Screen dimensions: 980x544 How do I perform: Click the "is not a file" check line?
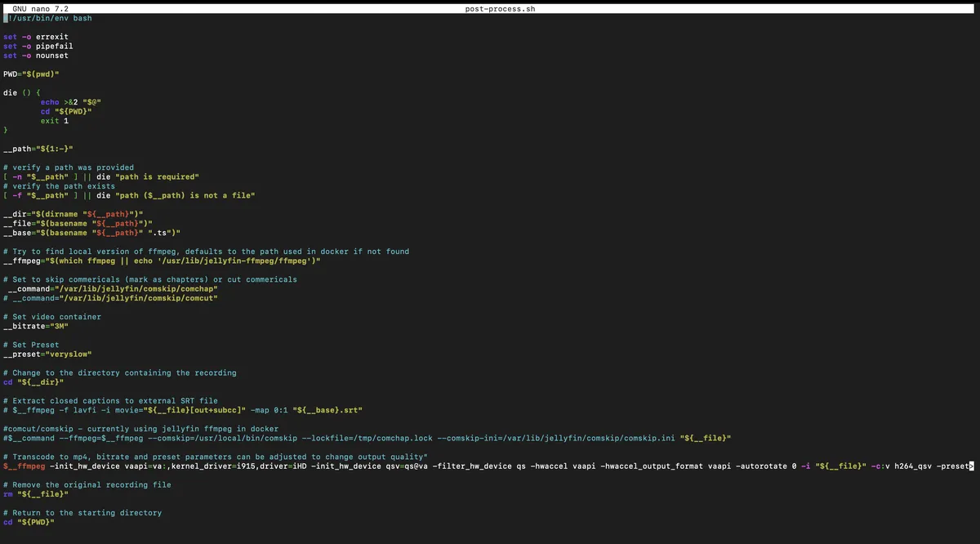129,195
